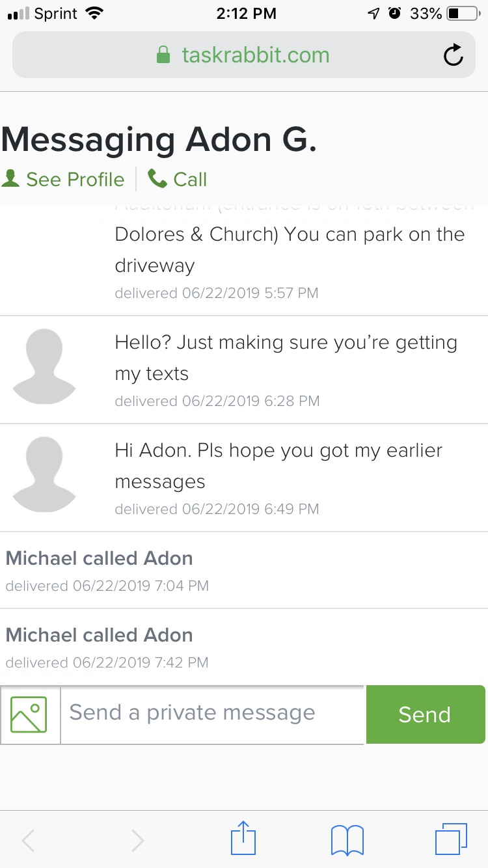The image size is (488, 868).
Task: Open Safari bookmarks book icon
Action: point(347,839)
